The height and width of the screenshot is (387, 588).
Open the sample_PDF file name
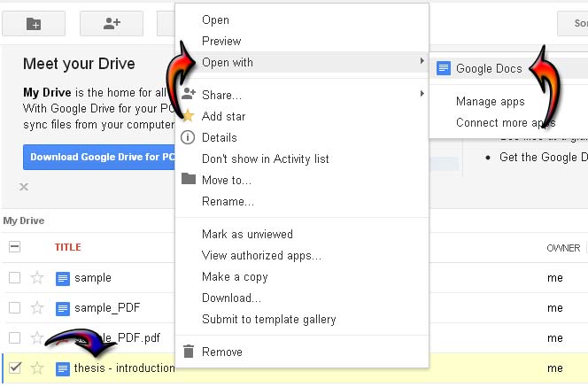click(107, 308)
